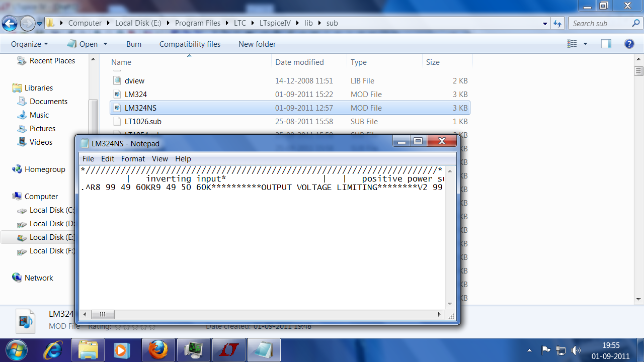Open Notepad View menu
Viewport: 644px width, 362px height.
(160, 158)
